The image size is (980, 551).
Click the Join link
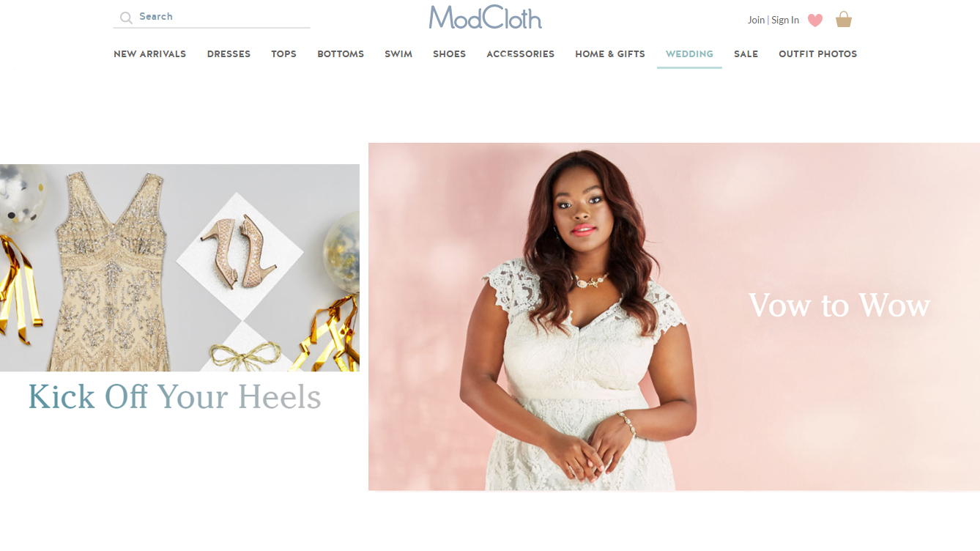pos(756,20)
